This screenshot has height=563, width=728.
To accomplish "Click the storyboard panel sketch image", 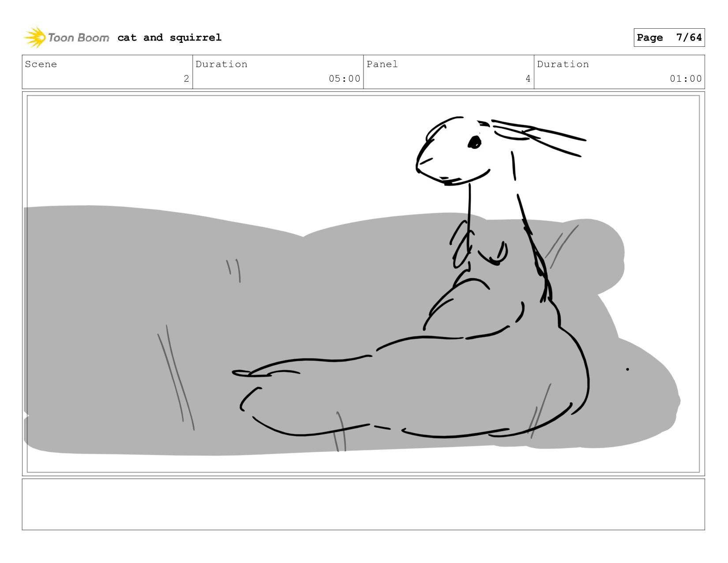I will click(x=363, y=284).
